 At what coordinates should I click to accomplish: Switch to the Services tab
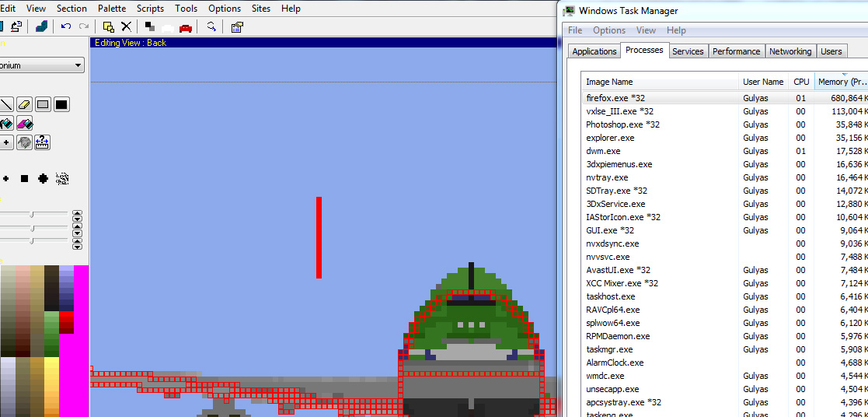(688, 51)
